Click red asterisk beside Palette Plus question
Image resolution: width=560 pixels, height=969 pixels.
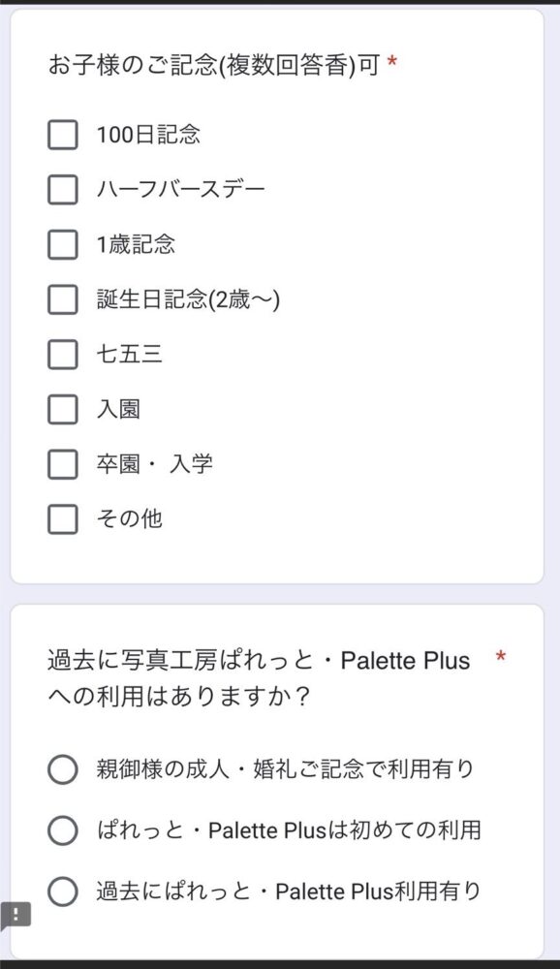coord(501,656)
